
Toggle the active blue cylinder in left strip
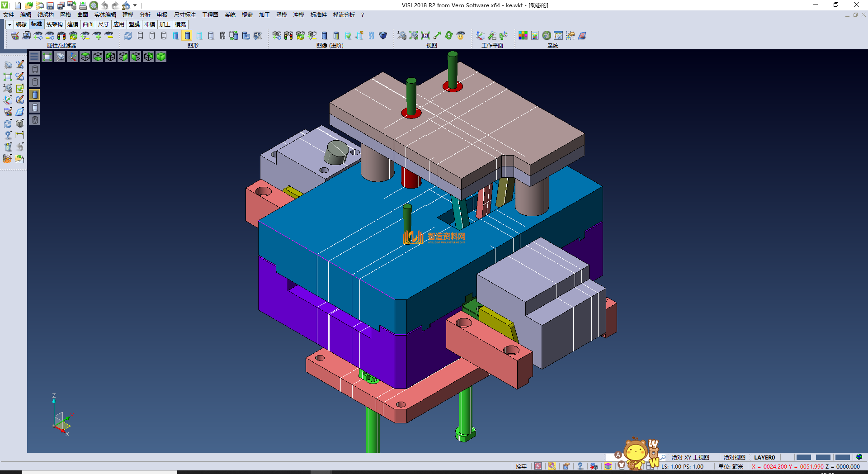click(35, 95)
